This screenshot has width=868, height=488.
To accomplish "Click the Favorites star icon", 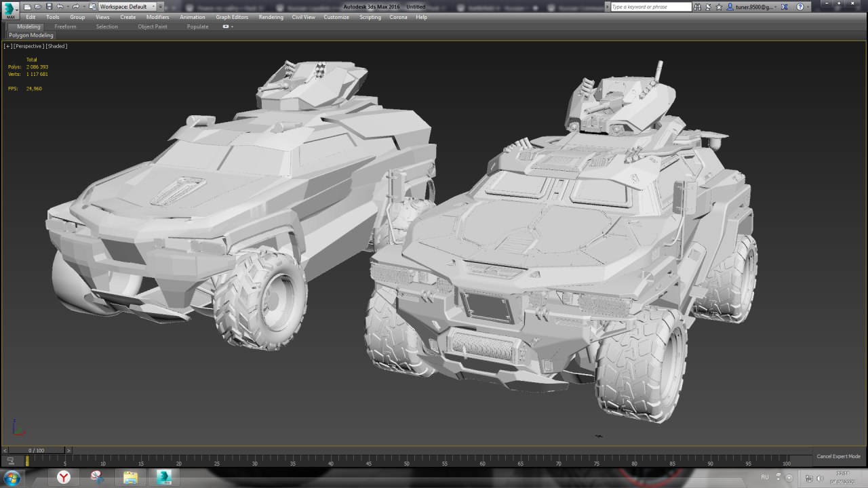I will pos(719,7).
